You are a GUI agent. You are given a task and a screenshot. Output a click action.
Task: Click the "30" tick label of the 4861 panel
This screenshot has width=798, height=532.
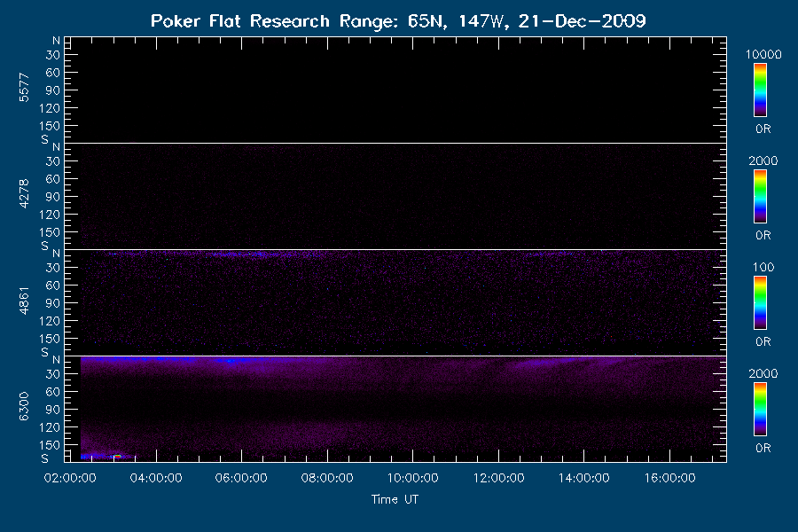[53, 268]
